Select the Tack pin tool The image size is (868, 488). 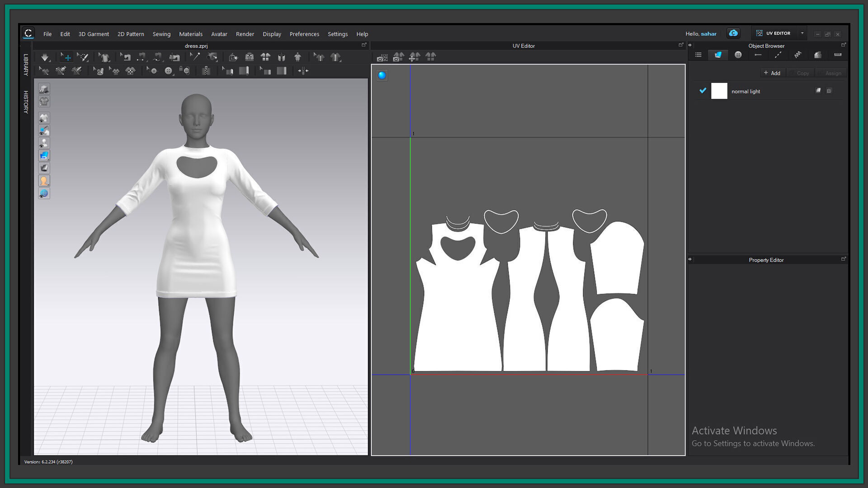(x=195, y=57)
